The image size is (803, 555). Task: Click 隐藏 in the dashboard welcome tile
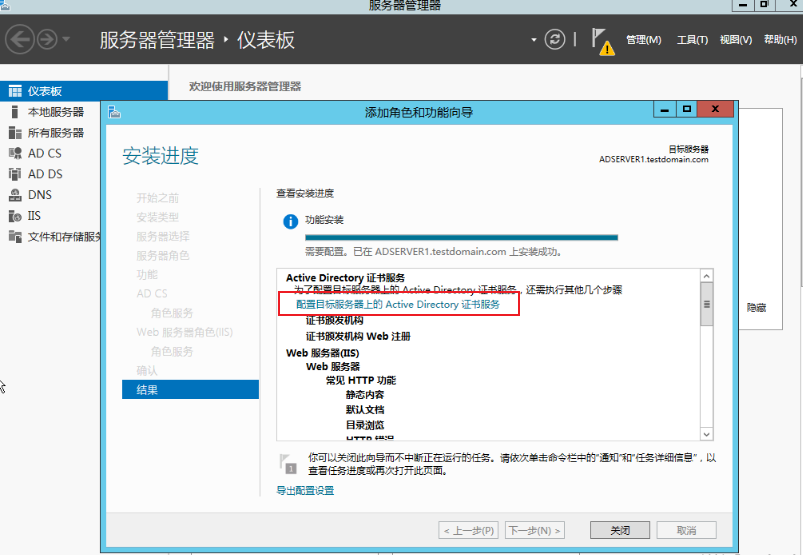click(756, 308)
